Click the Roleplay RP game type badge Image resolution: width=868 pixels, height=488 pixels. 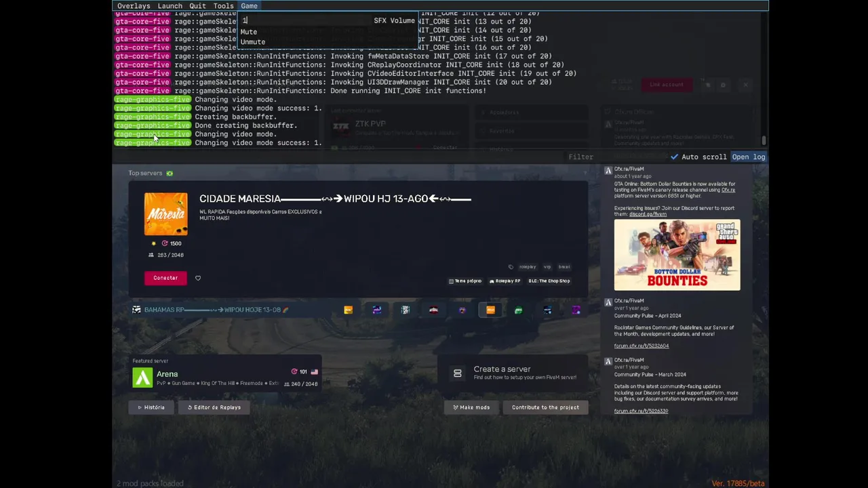tap(505, 281)
